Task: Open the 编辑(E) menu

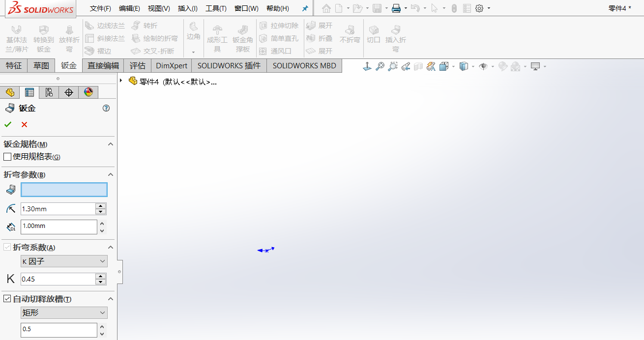Action: 129,8
